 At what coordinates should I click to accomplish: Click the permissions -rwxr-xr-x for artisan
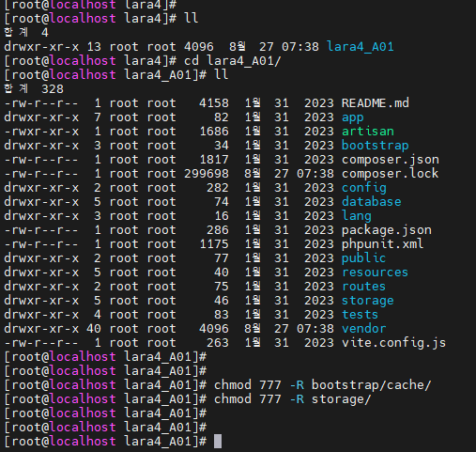[x=41, y=132]
